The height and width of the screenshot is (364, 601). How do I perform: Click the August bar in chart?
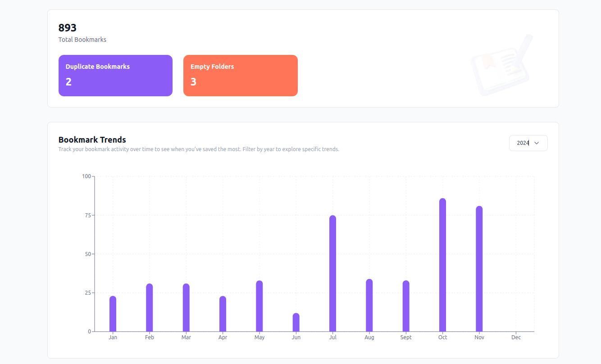click(x=369, y=305)
